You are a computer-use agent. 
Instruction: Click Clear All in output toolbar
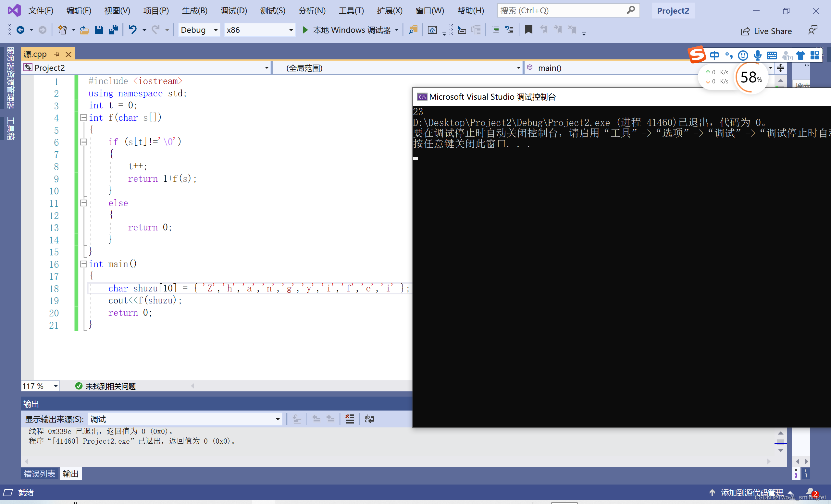tap(350, 419)
